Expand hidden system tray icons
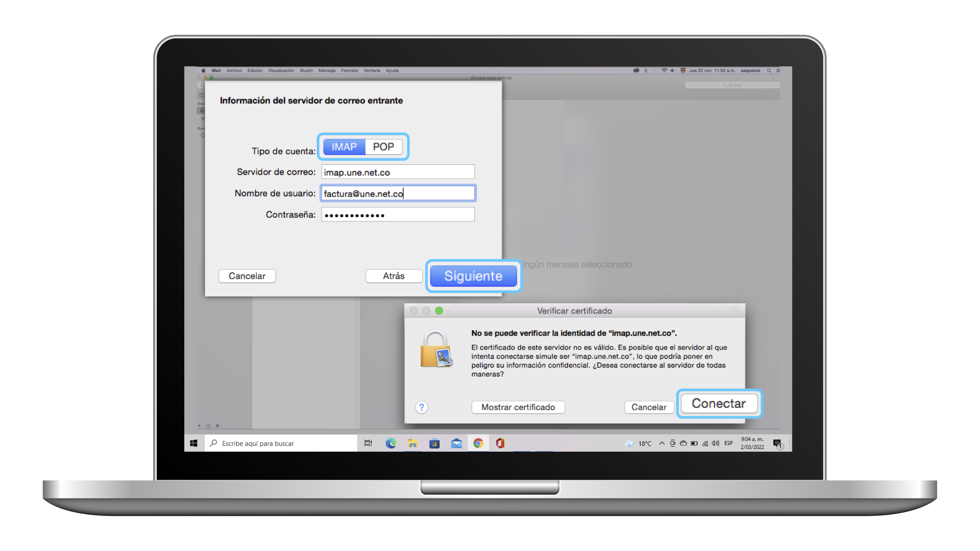The width and height of the screenshot is (980, 551). tap(662, 443)
